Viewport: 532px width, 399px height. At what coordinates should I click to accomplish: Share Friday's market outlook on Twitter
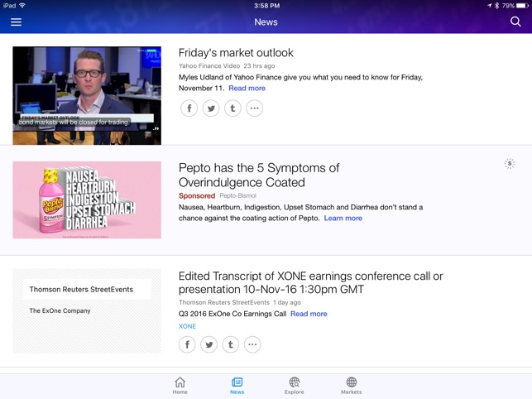coord(211,108)
